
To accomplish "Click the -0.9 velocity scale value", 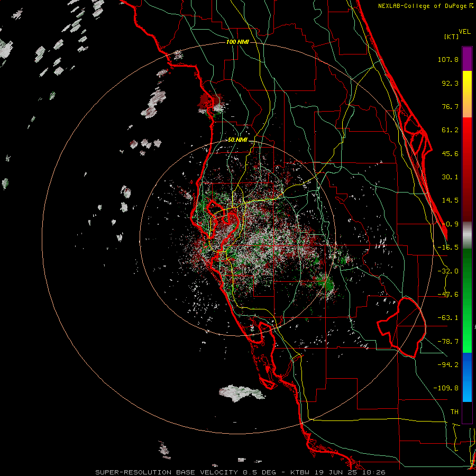I will coord(450,224).
